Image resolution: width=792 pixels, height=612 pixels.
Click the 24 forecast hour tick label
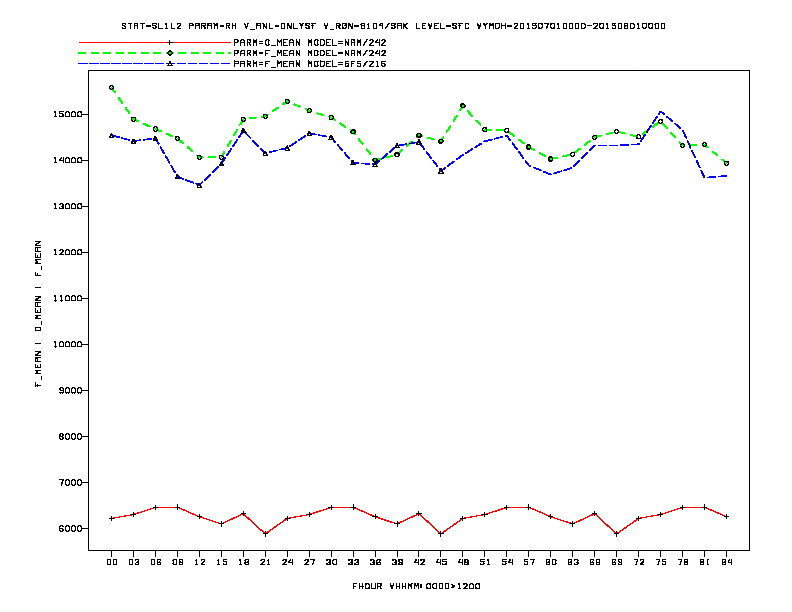click(287, 562)
